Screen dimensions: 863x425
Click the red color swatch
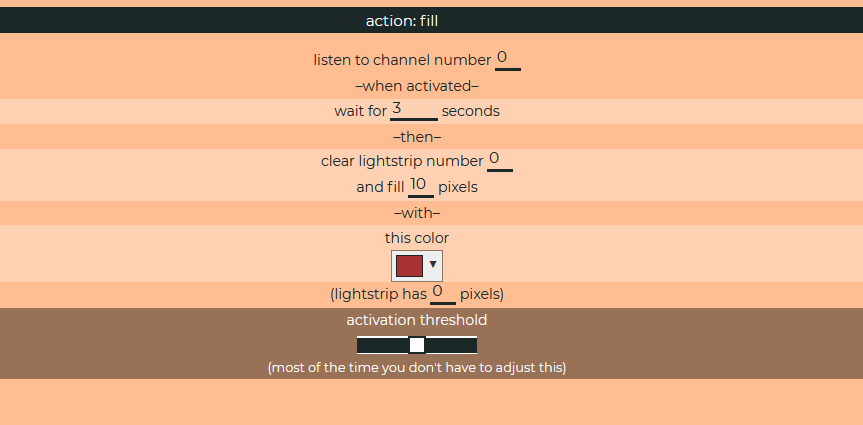(x=410, y=265)
